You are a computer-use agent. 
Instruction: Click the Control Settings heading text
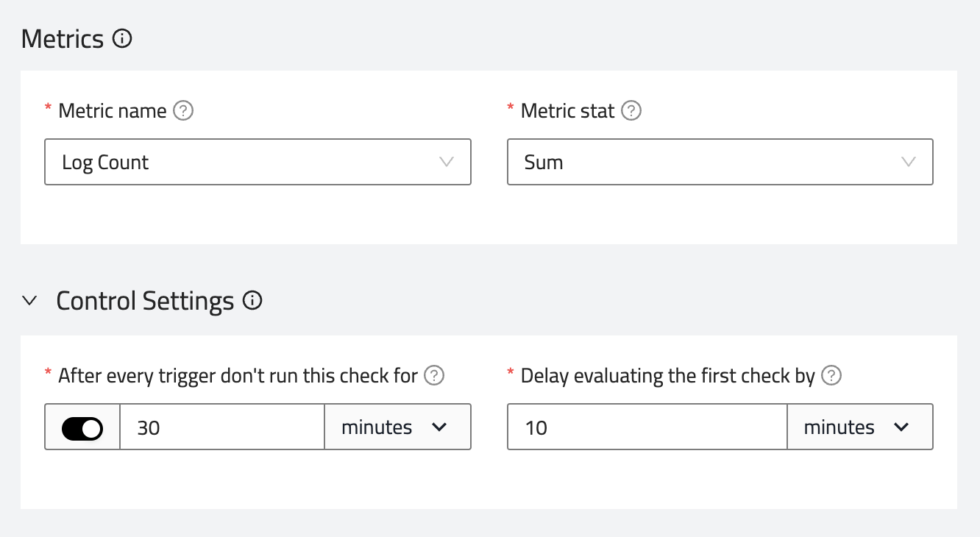tap(145, 301)
